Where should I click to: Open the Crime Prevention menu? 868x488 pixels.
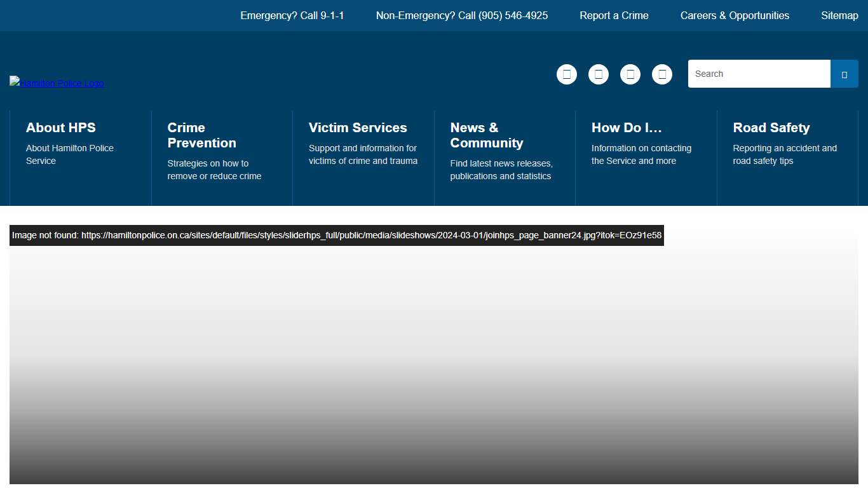tap(201, 135)
